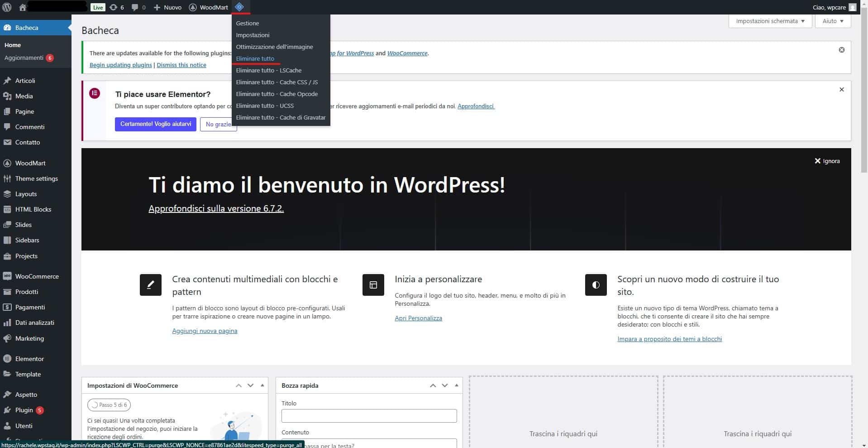Viewport: 868px width, 448px height.
Task: Open Media in the sidebar
Action: (x=36, y=96)
